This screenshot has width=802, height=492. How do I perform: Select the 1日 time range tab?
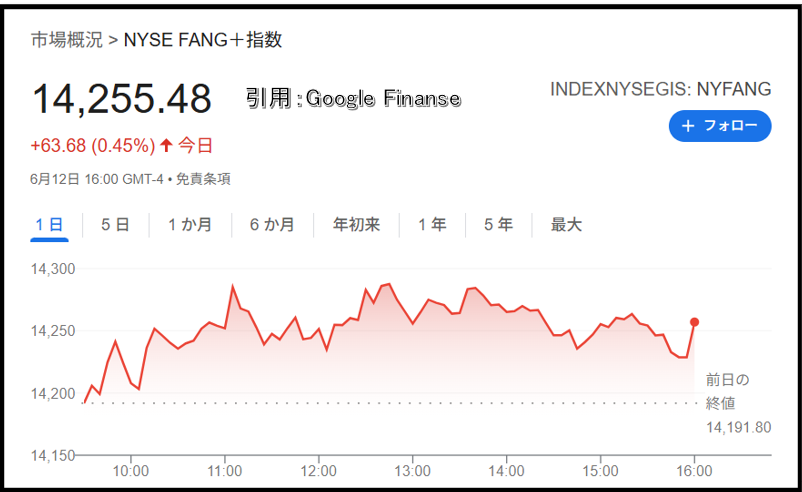click(49, 225)
